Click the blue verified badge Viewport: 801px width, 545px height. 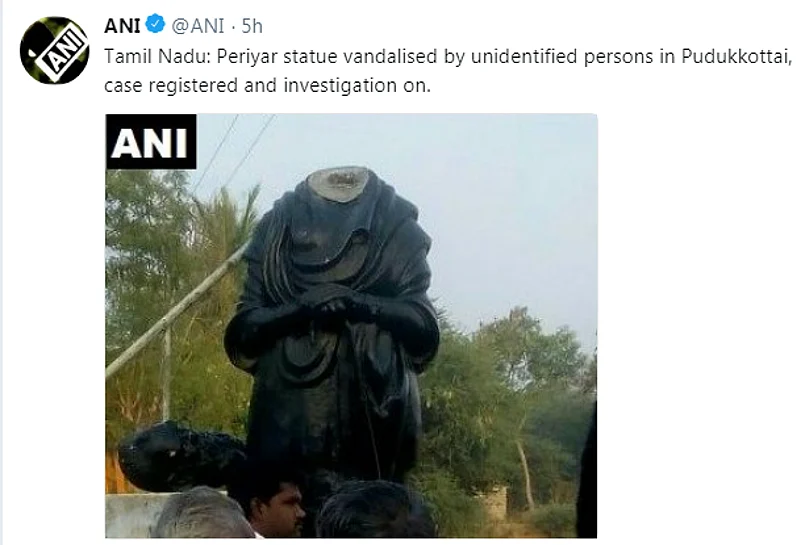point(156,25)
